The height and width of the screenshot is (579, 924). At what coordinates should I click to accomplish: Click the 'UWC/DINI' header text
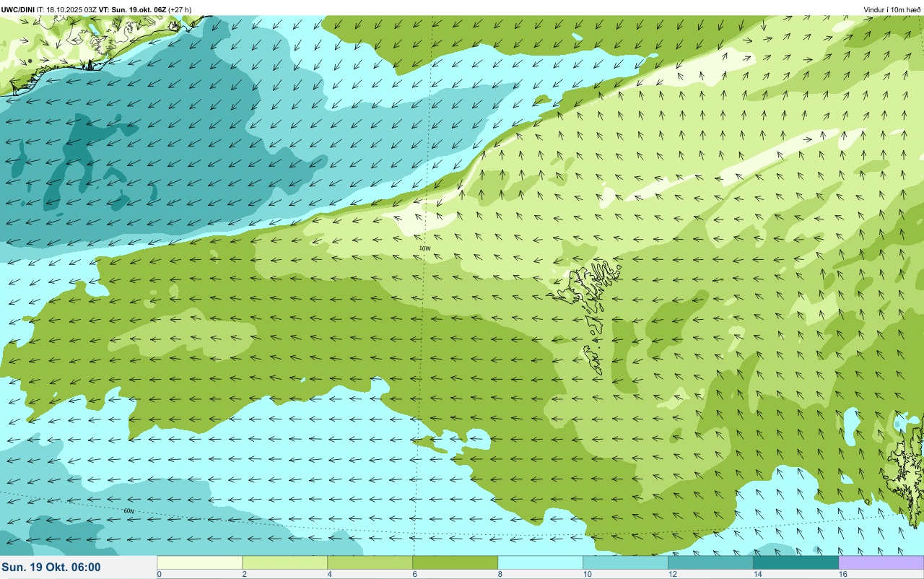pos(18,9)
